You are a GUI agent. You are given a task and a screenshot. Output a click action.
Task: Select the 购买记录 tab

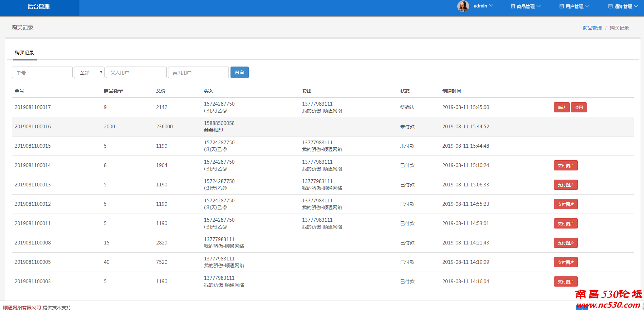tap(24, 53)
